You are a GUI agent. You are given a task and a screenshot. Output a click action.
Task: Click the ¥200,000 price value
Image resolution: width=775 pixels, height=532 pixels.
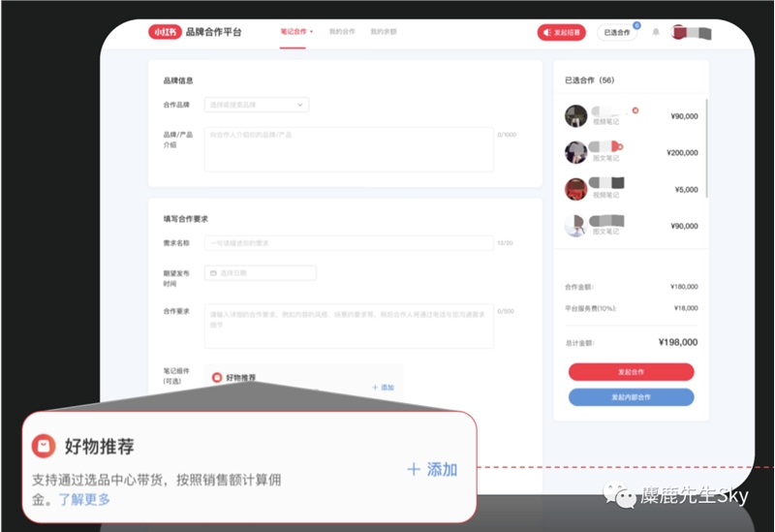[x=682, y=153]
